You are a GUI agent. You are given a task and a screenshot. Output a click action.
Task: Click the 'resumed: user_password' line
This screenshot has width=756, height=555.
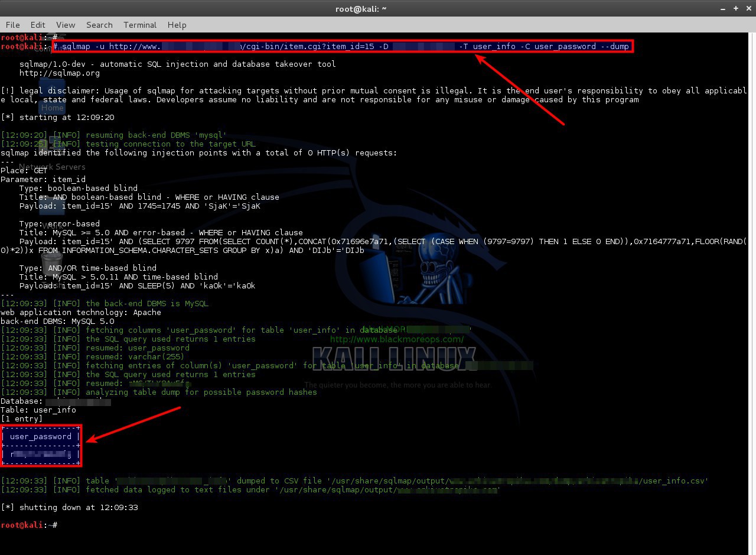tap(95, 348)
